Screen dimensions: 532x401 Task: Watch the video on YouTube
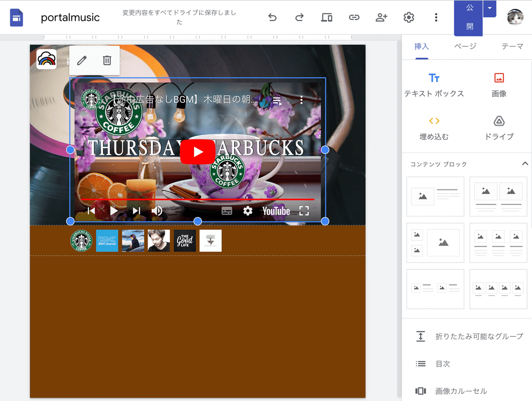point(276,211)
